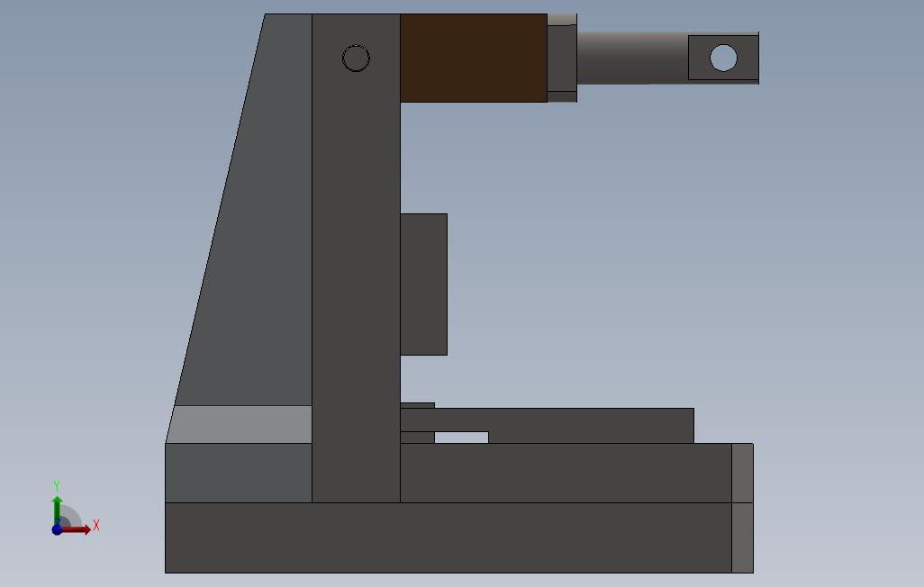924x587 pixels.
Task: Select the light gray end cap of lower base
Action: coord(742,537)
